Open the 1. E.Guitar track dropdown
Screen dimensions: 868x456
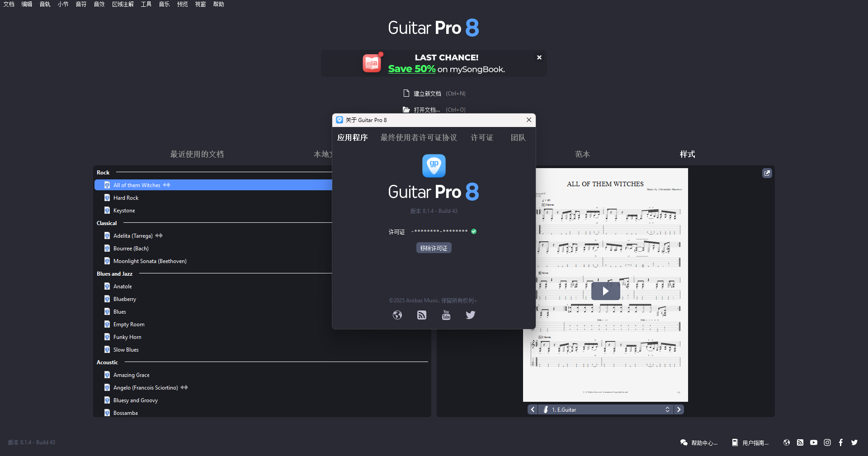(x=605, y=409)
